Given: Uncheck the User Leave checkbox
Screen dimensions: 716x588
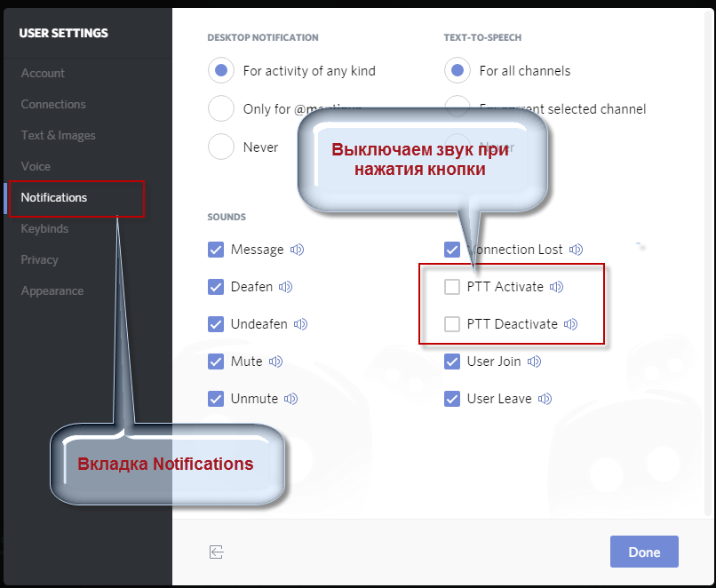Looking at the screenshot, I should (452, 399).
